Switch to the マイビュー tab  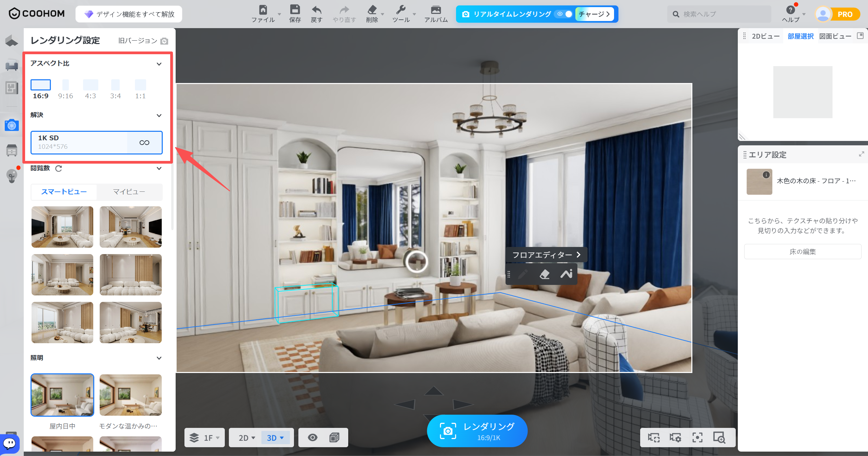(129, 192)
